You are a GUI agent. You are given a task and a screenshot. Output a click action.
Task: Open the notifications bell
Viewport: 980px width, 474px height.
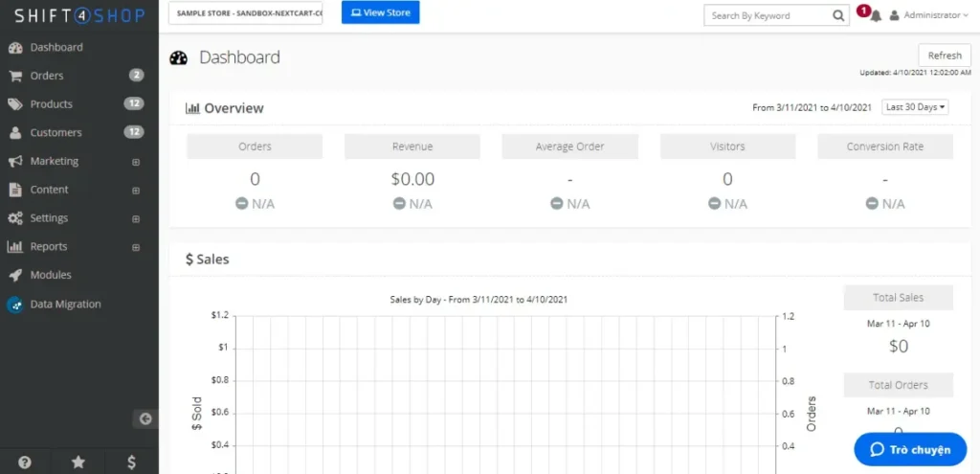[x=877, y=16]
